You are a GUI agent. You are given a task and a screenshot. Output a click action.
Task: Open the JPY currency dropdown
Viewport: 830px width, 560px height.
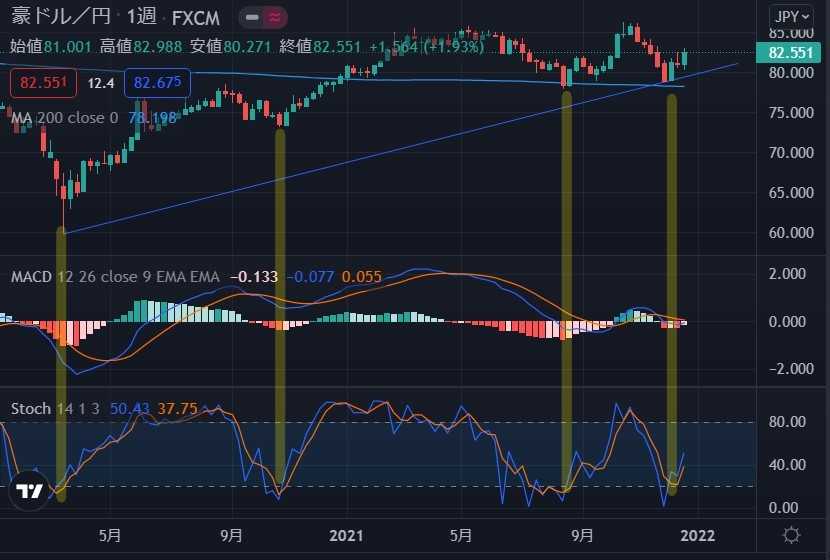[x=791, y=16]
